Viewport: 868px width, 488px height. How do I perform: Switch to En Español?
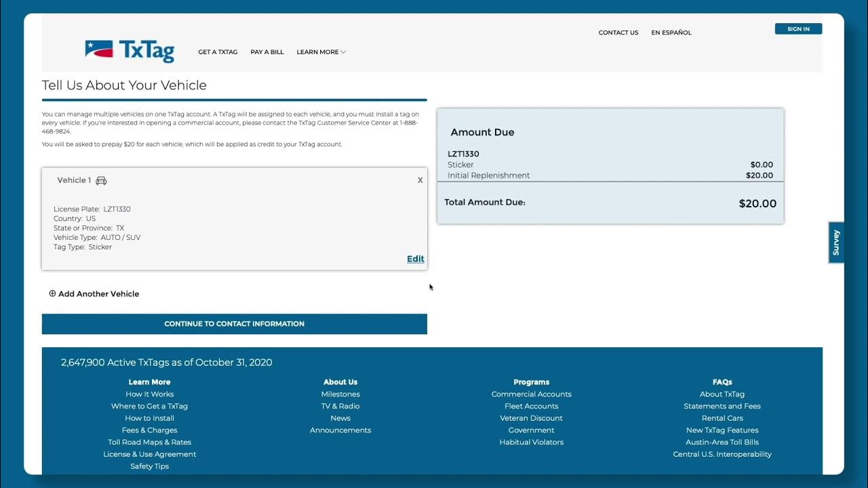click(671, 33)
